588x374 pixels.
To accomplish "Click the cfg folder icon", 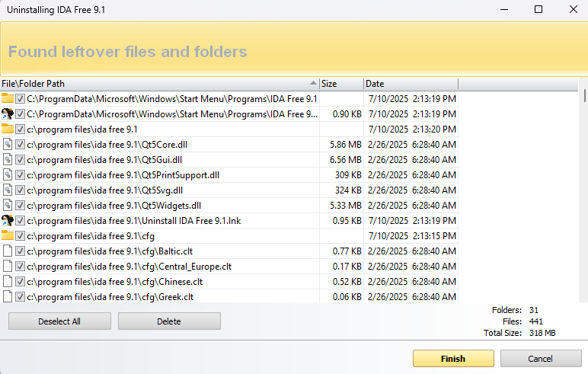I will tap(8, 235).
